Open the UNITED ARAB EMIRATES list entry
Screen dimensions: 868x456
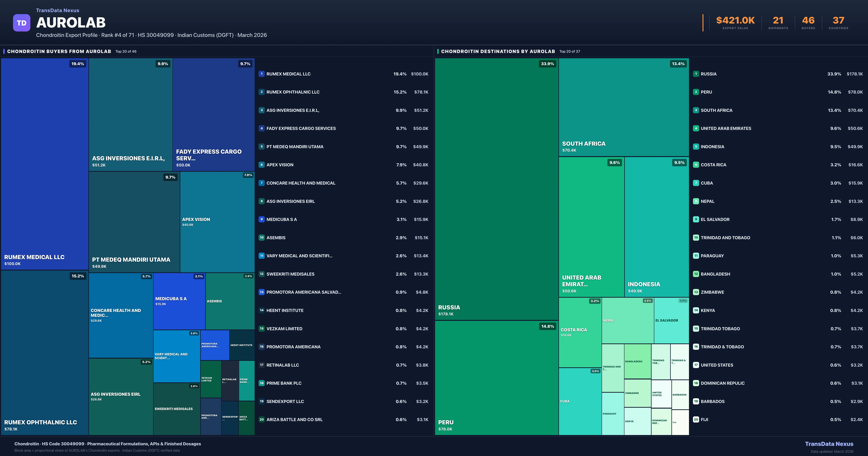click(726, 128)
